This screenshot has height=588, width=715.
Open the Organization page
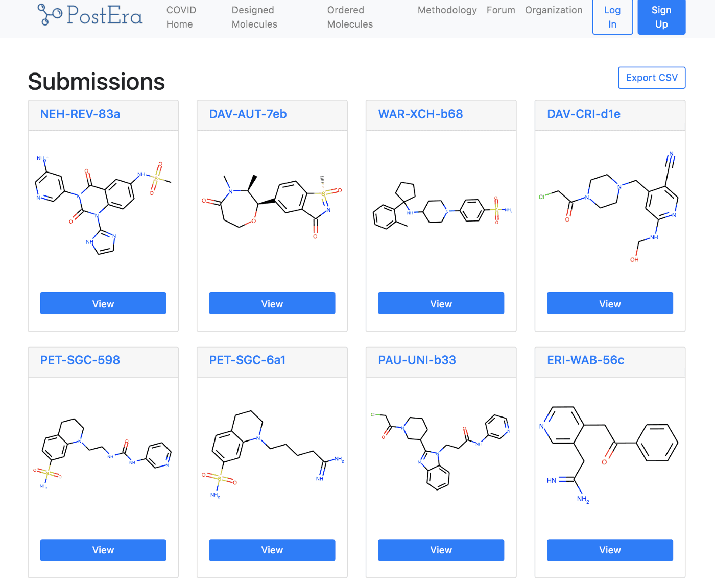point(554,10)
